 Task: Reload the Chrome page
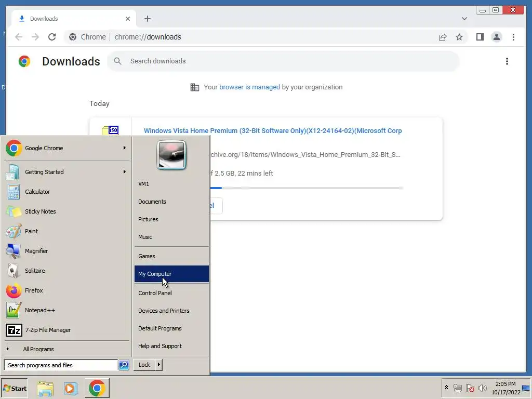point(52,37)
